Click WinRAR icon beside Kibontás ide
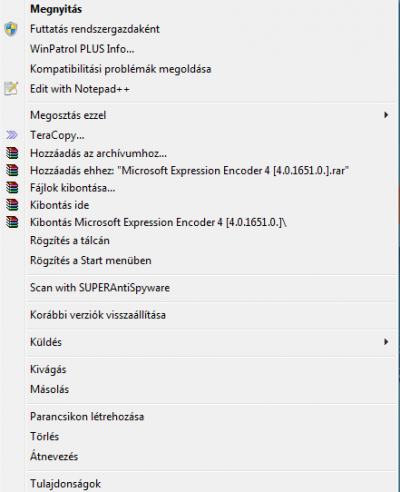The height and width of the screenshot is (492, 400). 12,205
